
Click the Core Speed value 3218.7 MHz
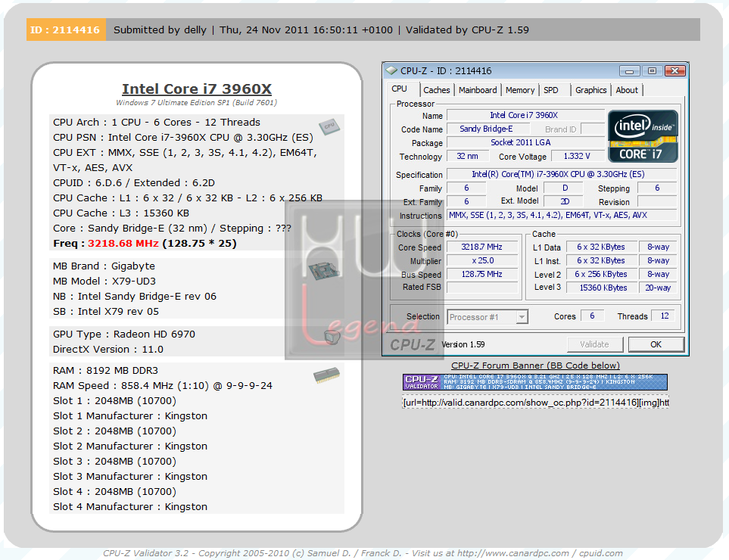482,247
